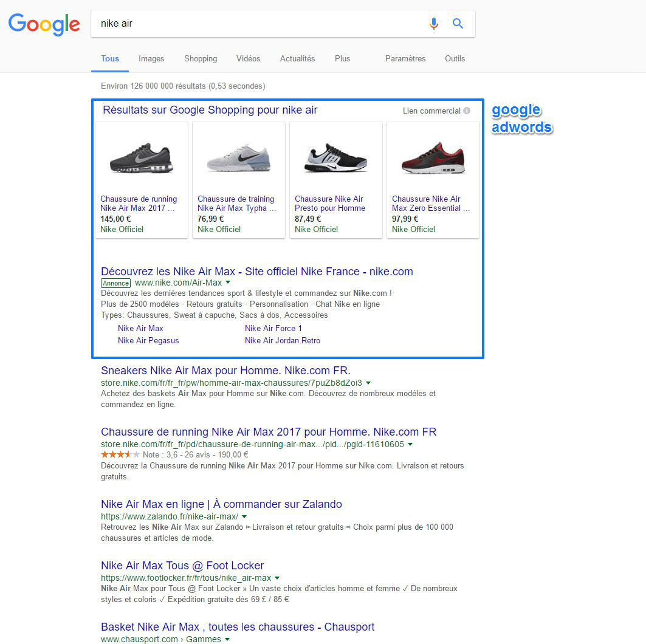Open the Découvrez les Nike Air Max ad headline
Image resolution: width=646 pixels, height=644 pixels.
257,272
